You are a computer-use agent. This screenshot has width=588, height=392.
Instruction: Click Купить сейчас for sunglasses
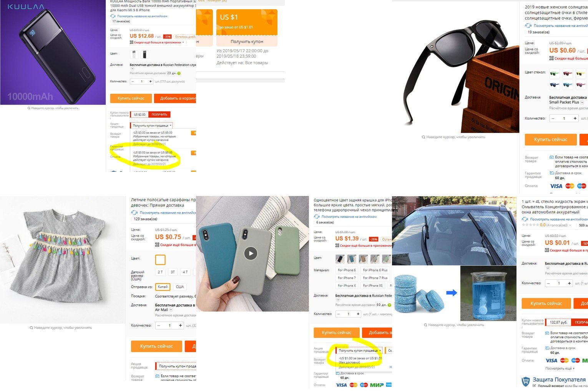(x=551, y=140)
